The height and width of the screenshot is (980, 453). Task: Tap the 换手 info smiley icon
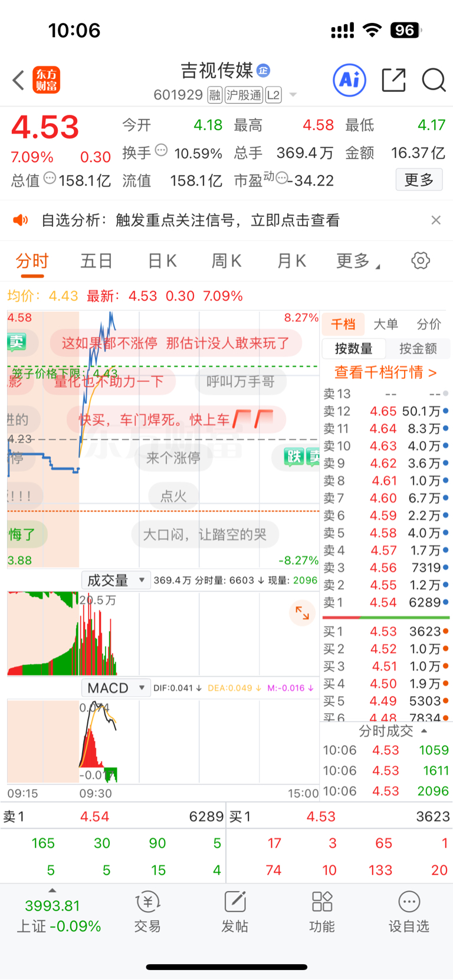pos(161,150)
